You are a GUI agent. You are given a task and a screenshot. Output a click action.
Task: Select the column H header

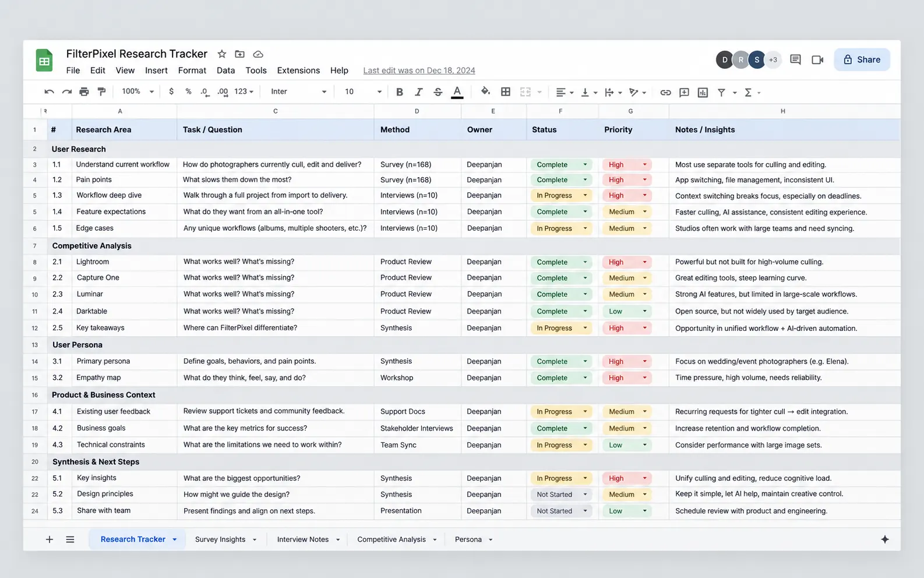[783, 111]
